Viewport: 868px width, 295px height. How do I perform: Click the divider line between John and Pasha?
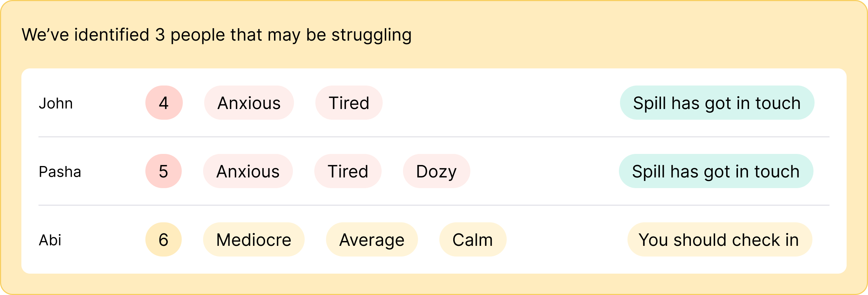click(x=434, y=137)
